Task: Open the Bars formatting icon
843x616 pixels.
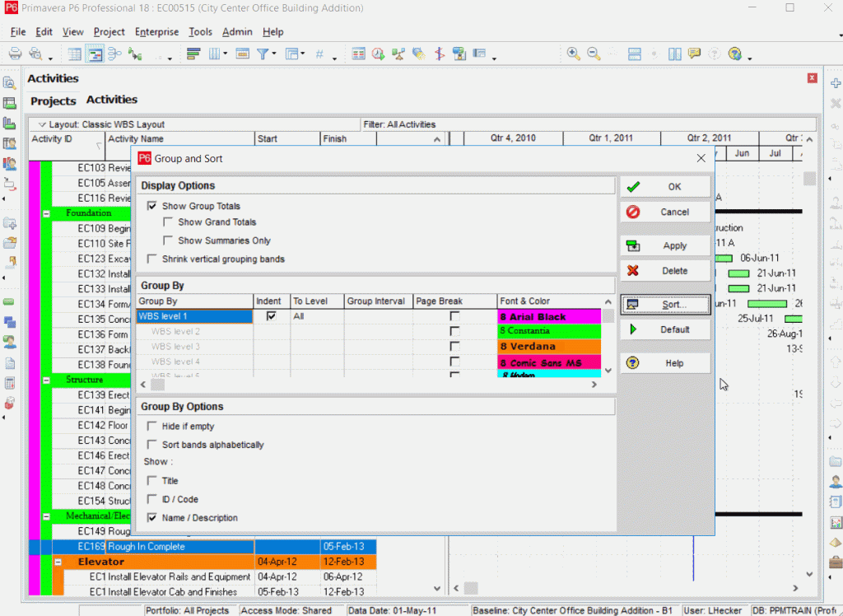Action: pyautogui.click(x=193, y=54)
